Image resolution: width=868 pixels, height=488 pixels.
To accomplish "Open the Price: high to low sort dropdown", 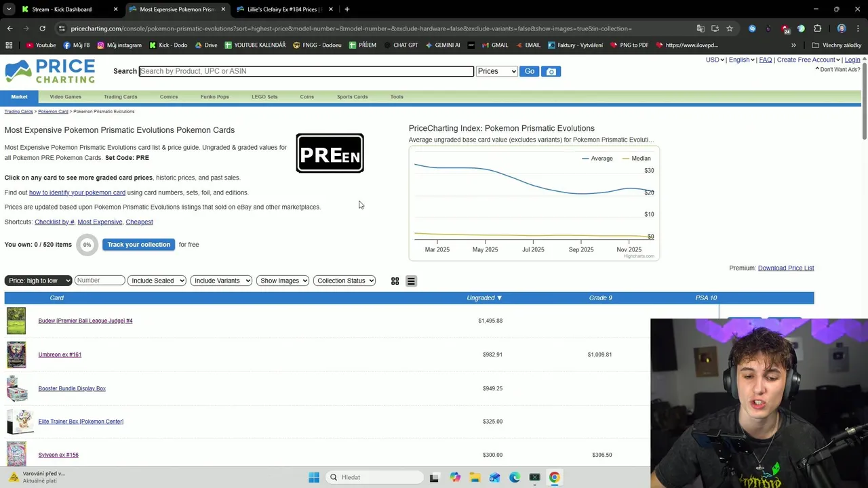I will coord(38,281).
